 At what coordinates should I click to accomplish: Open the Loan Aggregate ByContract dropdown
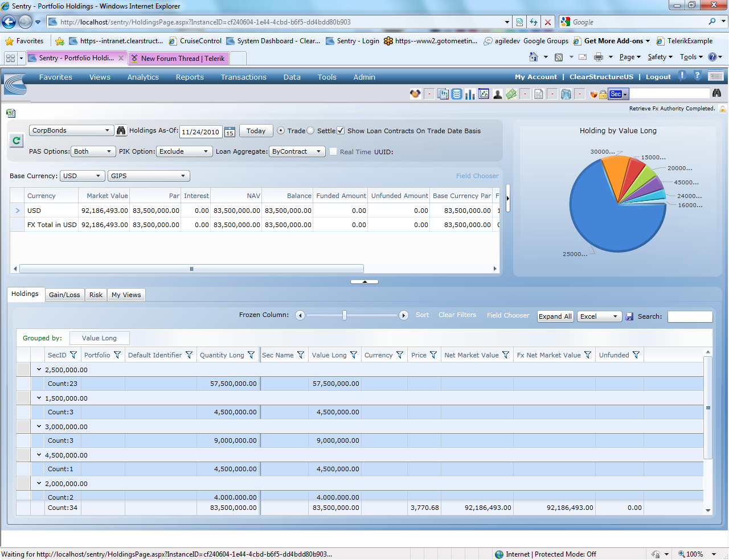[x=297, y=151]
